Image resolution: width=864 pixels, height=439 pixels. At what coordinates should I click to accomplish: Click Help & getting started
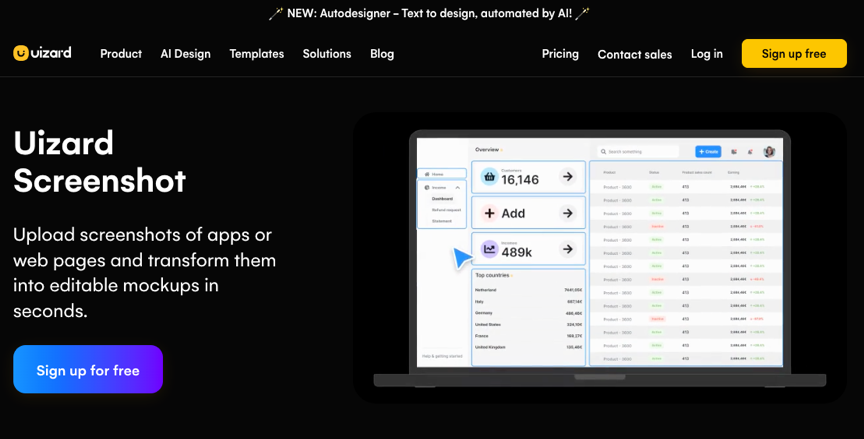point(442,356)
